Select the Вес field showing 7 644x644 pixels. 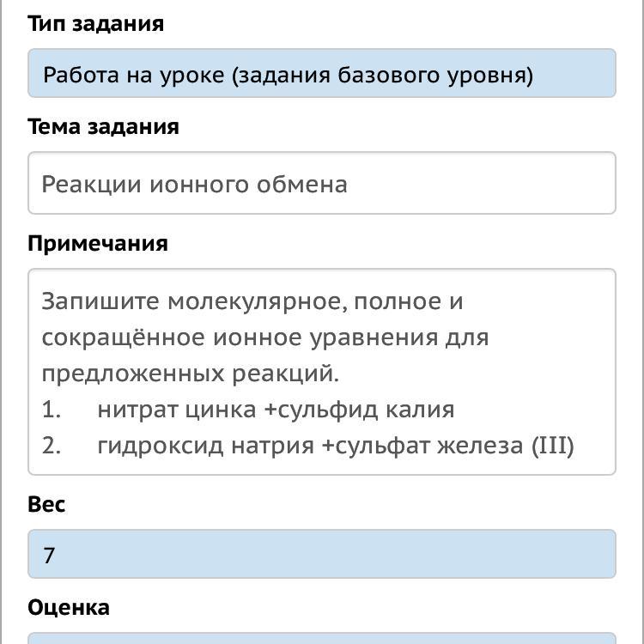coord(321,555)
